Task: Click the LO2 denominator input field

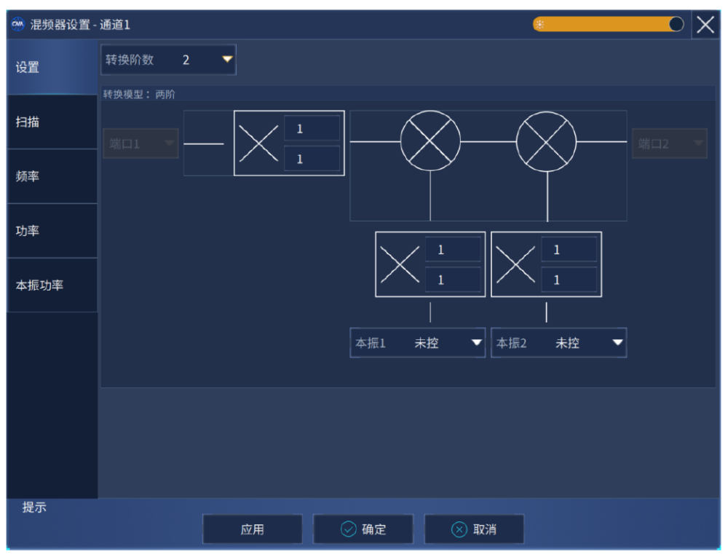Action: [x=569, y=280]
